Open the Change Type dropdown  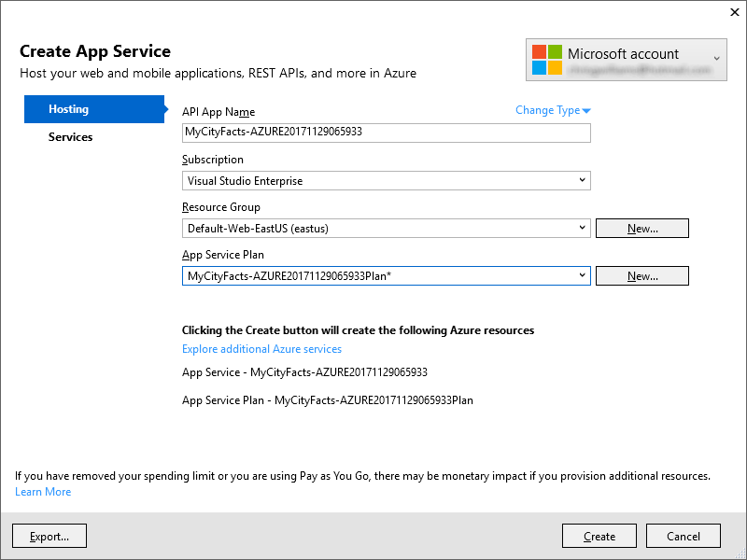point(553,110)
